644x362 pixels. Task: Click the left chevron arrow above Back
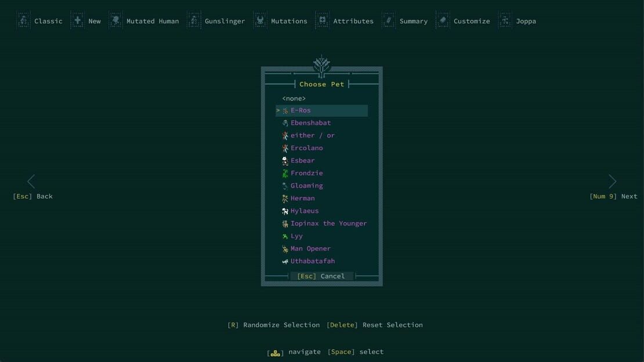point(31,181)
